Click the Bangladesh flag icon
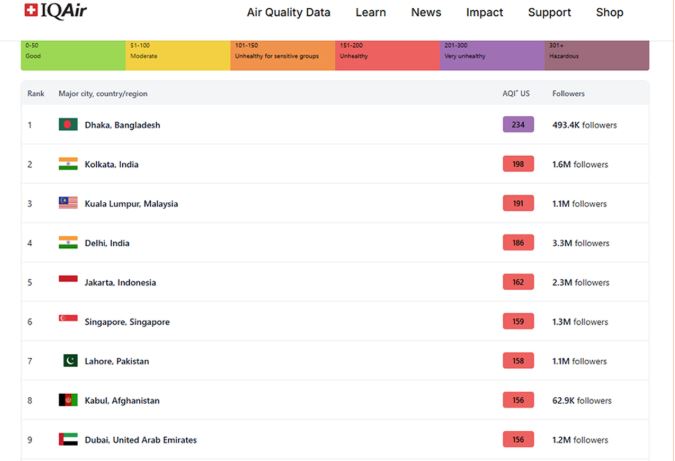Screen dimensions: 675x461 coord(68,124)
